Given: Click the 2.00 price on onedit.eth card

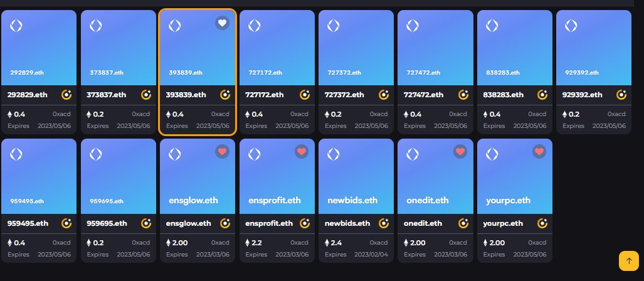Looking at the screenshot, I should point(414,243).
